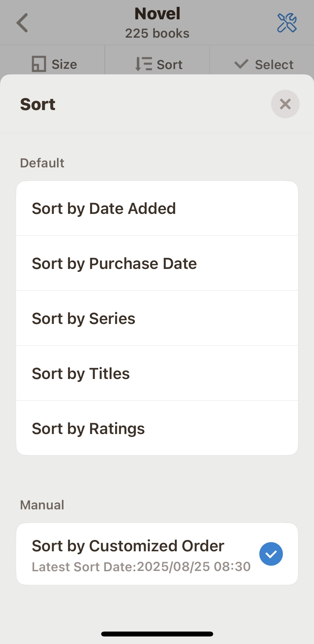Screen dimensions: 314x644
Task: Choose Sort by Date Added
Action: point(104,209)
